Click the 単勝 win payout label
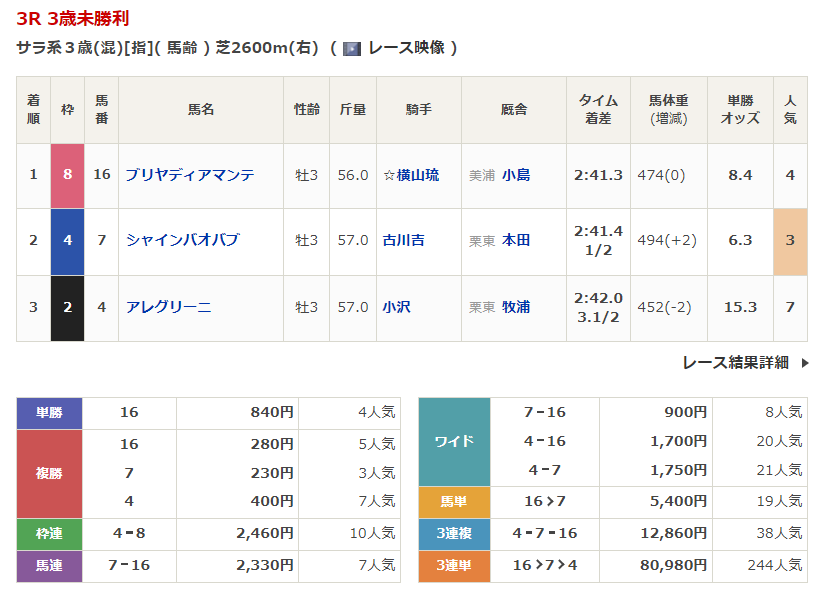 click(49, 413)
